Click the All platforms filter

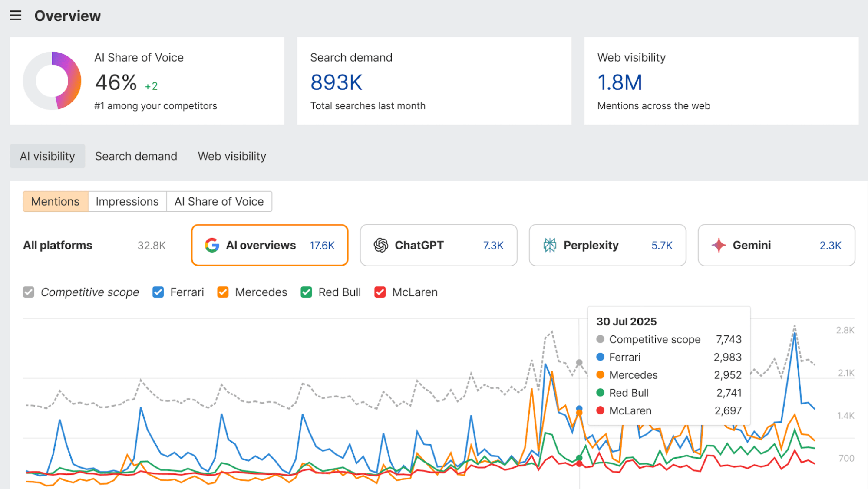57,245
